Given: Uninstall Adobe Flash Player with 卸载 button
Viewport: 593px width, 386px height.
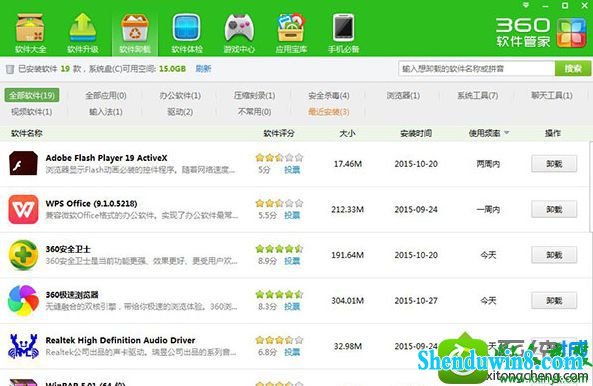Looking at the screenshot, I should coord(554,164).
